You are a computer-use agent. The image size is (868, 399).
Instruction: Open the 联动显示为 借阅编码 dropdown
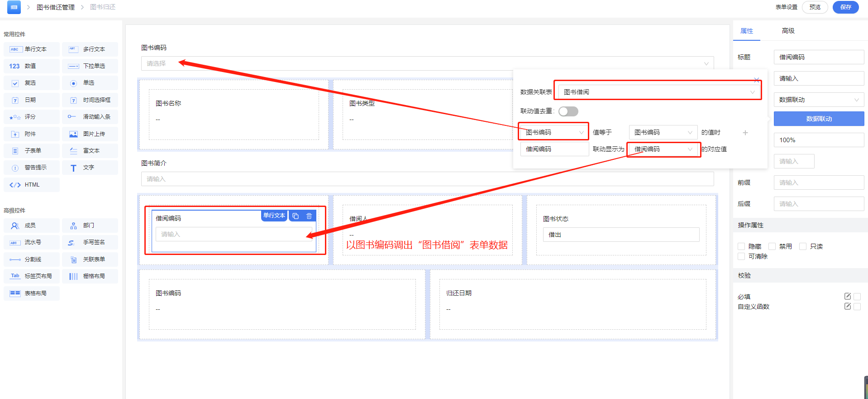[663, 149]
